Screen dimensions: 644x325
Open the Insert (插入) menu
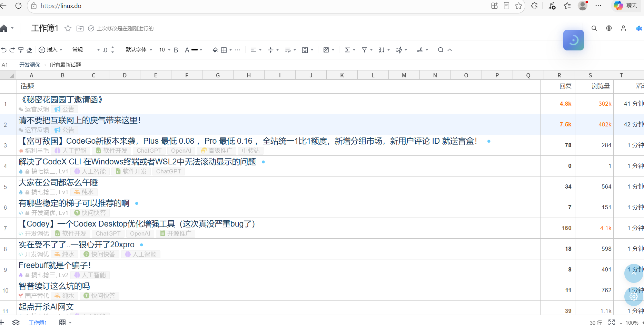click(x=51, y=50)
